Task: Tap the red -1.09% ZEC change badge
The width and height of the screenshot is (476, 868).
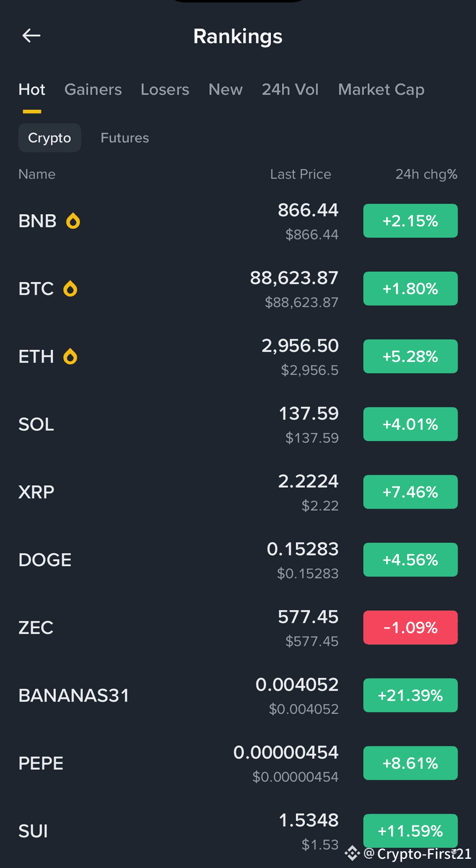Action: tap(410, 628)
